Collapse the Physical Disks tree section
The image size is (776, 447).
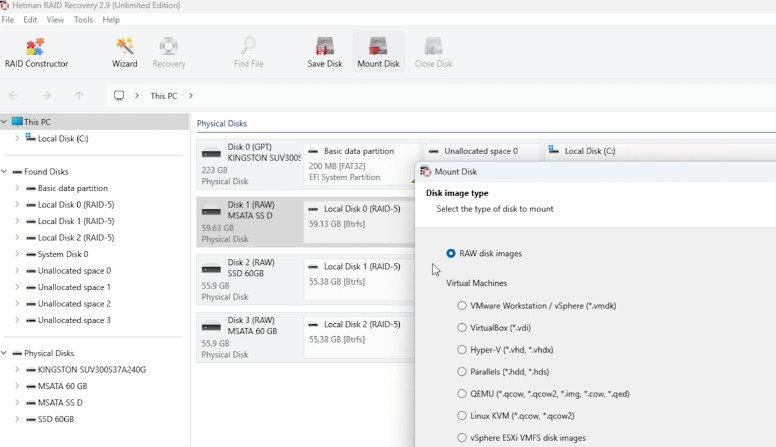click(4, 353)
